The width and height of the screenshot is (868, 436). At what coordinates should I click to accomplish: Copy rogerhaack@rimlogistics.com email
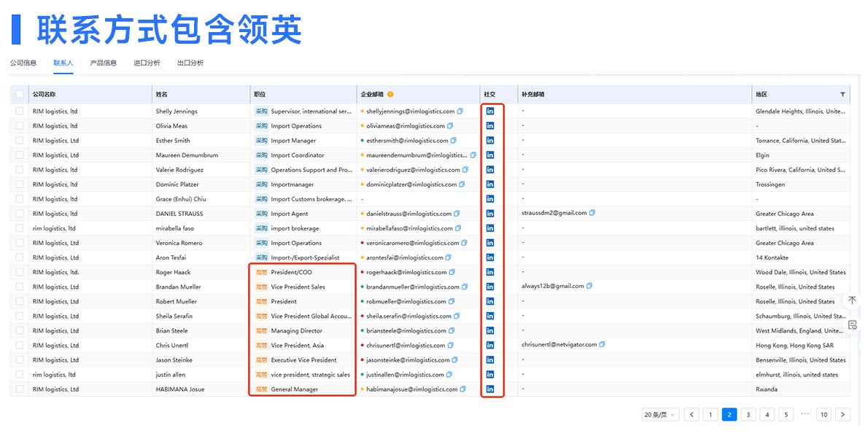click(452, 272)
